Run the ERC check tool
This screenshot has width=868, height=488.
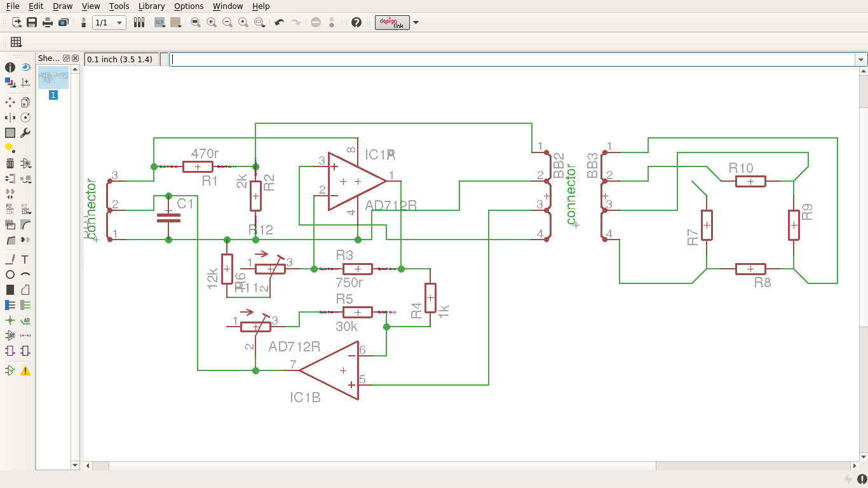coord(10,370)
